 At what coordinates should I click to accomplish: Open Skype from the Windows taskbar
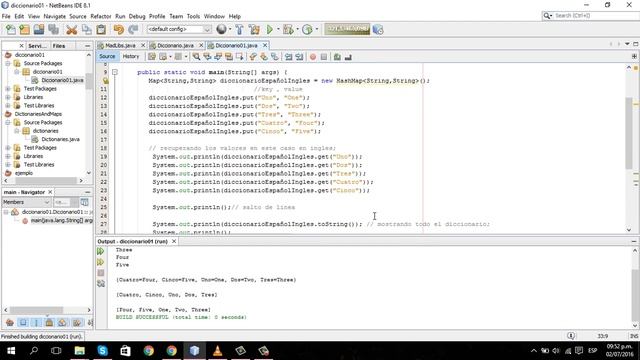tap(102, 350)
